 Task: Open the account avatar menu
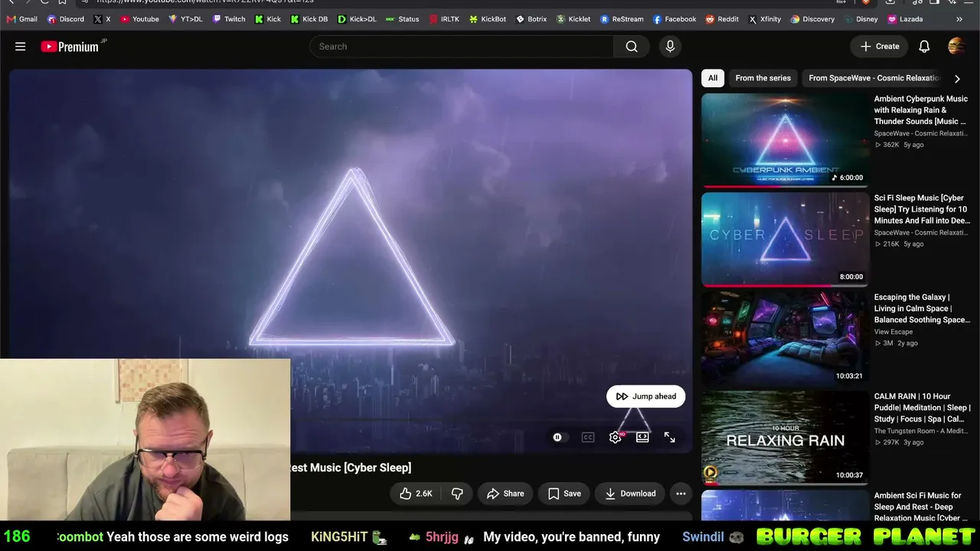[956, 47]
